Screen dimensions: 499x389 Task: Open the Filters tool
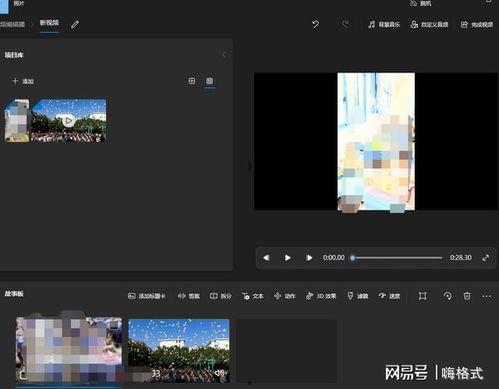tap(357, 296)
